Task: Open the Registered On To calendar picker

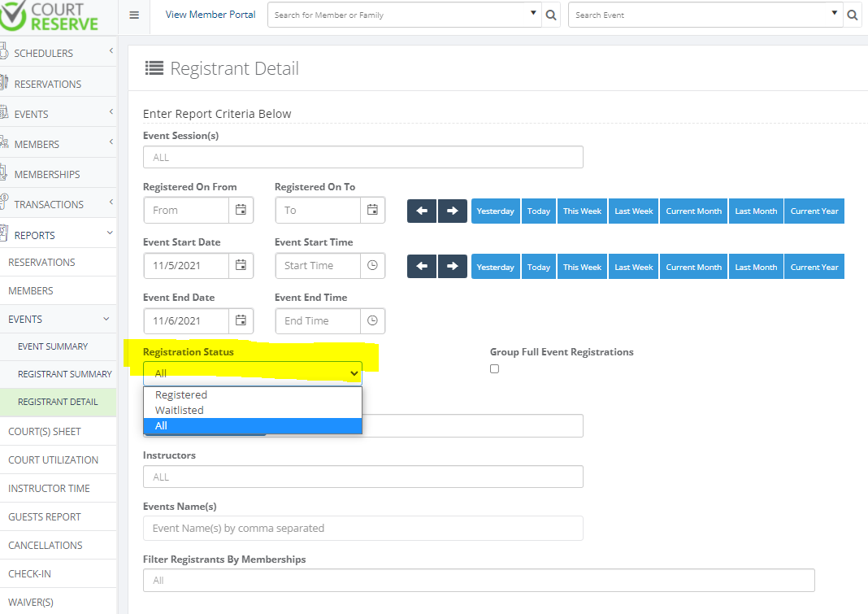Action: (x=372, y=210)
